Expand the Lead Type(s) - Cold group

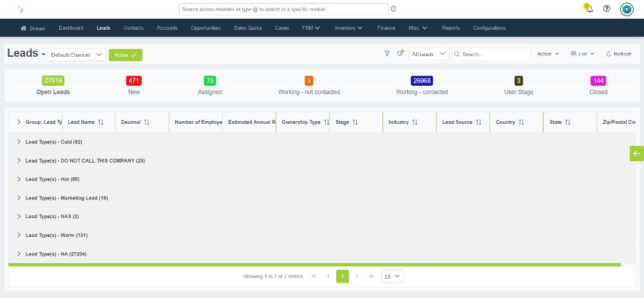pyautogui.click(x=19, y=141)
